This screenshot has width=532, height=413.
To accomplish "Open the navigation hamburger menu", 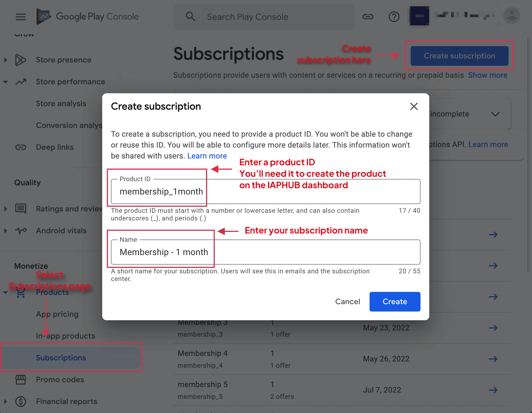I will click(21, 17).
